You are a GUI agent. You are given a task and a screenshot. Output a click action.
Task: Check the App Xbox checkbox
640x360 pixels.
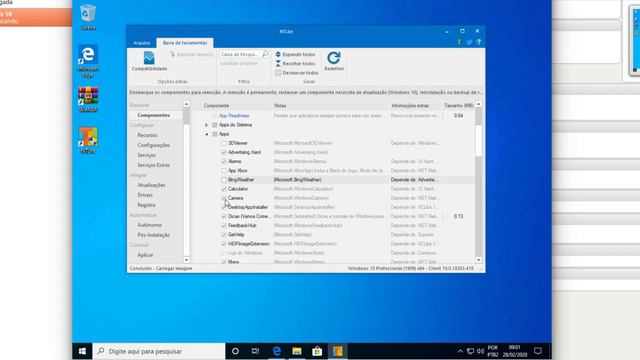pos(224,171)
